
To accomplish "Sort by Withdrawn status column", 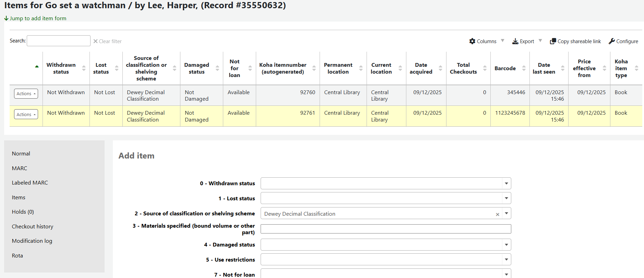I will coord(61,68).
